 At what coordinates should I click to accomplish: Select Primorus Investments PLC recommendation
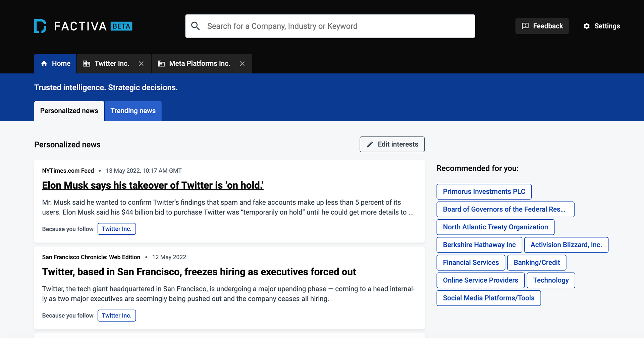point(484,191)
